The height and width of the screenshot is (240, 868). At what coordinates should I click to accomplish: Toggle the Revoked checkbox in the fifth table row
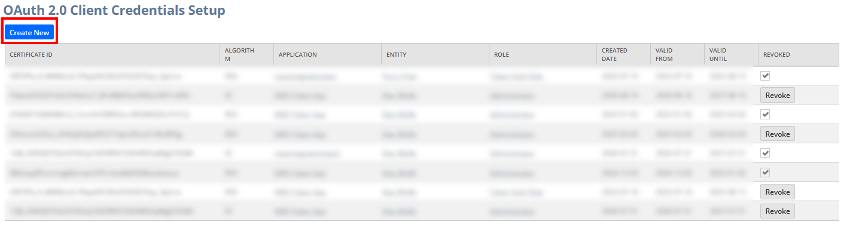[x=765, y=153]
